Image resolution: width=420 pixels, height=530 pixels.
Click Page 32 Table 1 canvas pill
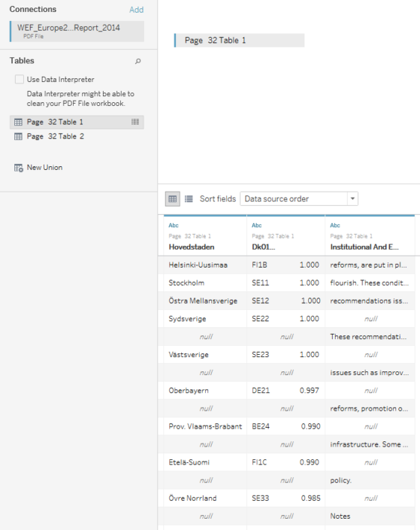pos(239,41)
